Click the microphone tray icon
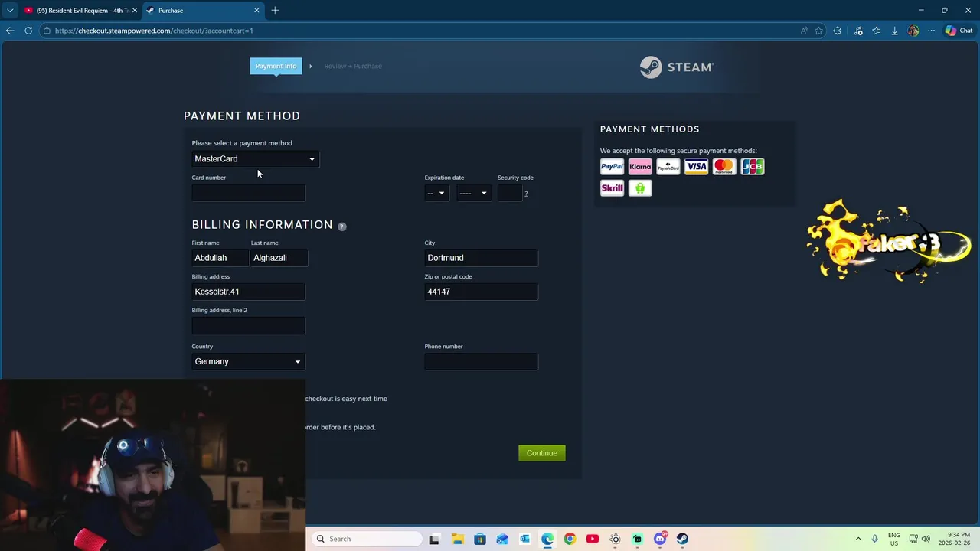 [x=875, y=539]
